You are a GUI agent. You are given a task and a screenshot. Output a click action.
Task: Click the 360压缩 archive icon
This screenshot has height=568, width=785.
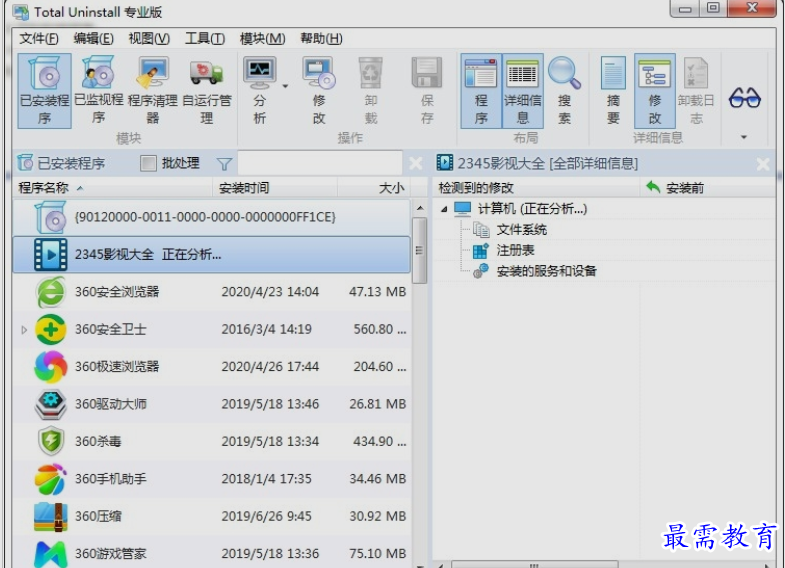point(51,516)
